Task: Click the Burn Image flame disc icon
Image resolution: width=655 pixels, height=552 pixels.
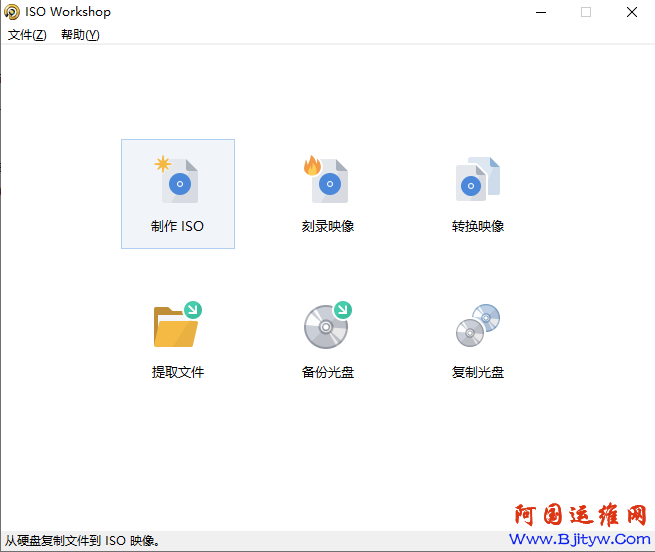Action: point(327,180)
